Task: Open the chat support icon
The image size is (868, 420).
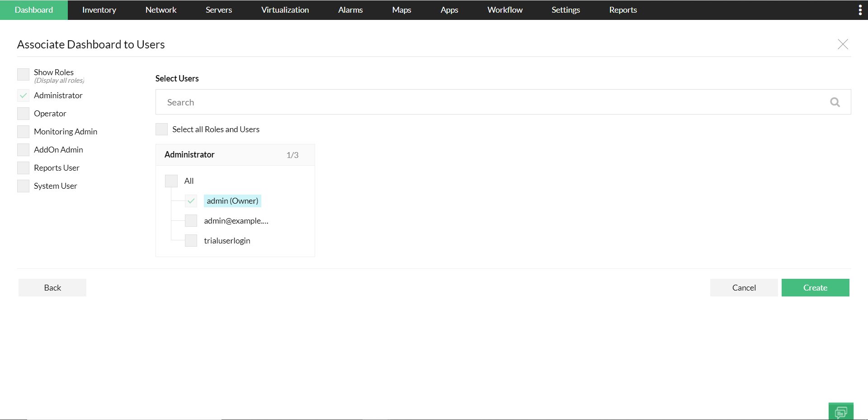Action: [841, 411]
